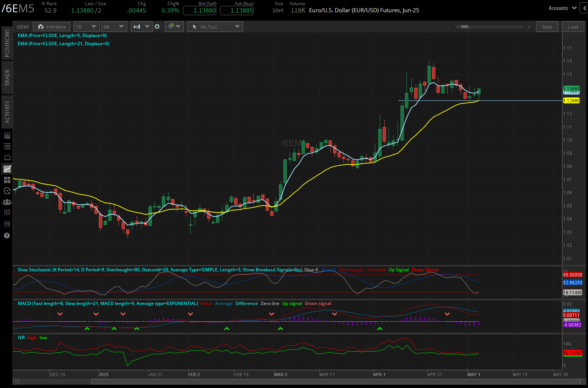The image size is (588, 388).
Task: Expand the 1D aggregation dropdown
Action: pyautogui.click(x=86, y=27)
